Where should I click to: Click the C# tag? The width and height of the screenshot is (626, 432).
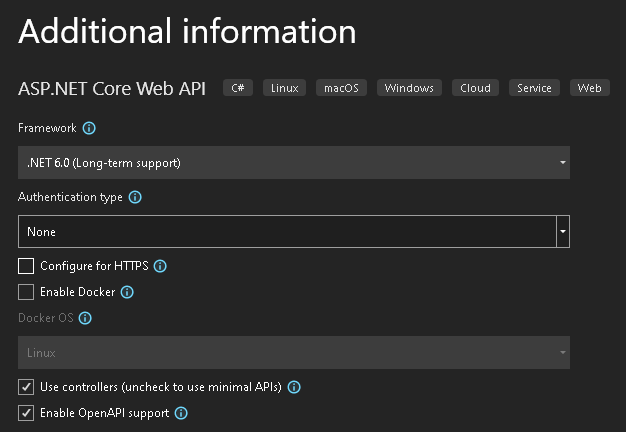pyautogui.click(x=238, y=88)
